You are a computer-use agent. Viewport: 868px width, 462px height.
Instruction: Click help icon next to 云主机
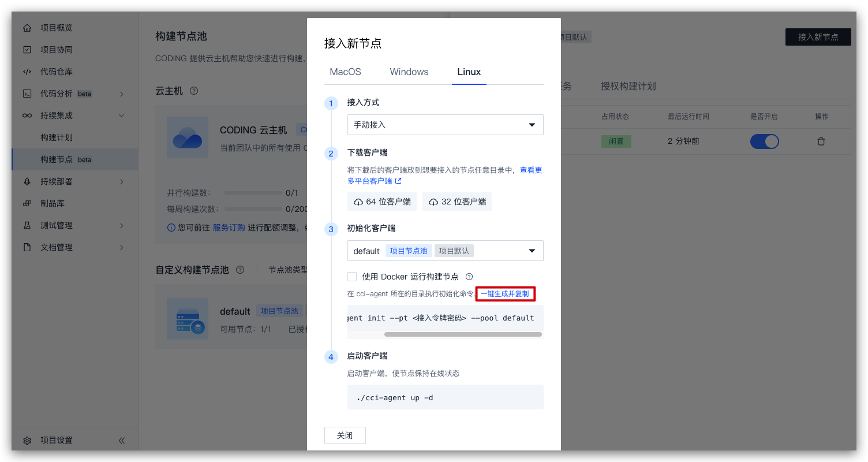[194, 91]
